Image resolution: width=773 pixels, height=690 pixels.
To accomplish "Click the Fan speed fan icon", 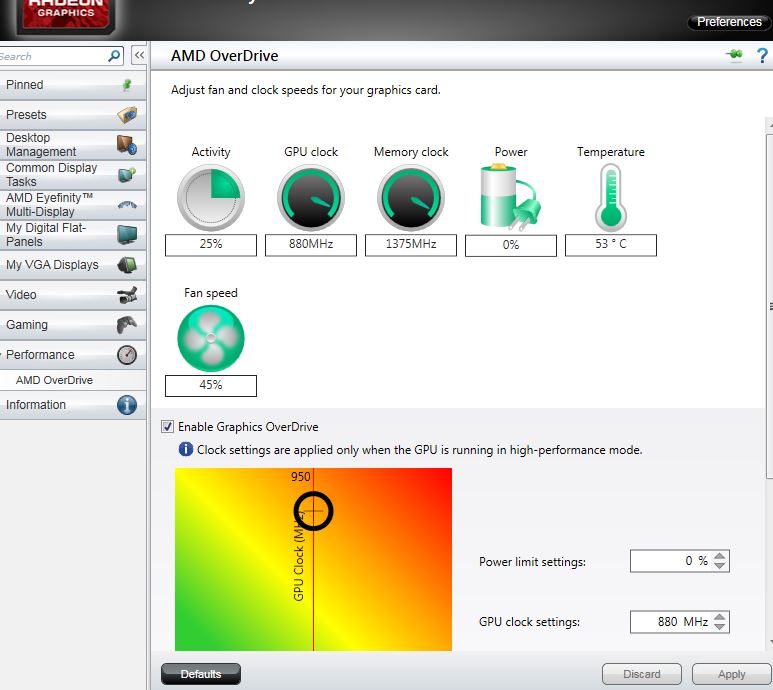I will [211, 338].
